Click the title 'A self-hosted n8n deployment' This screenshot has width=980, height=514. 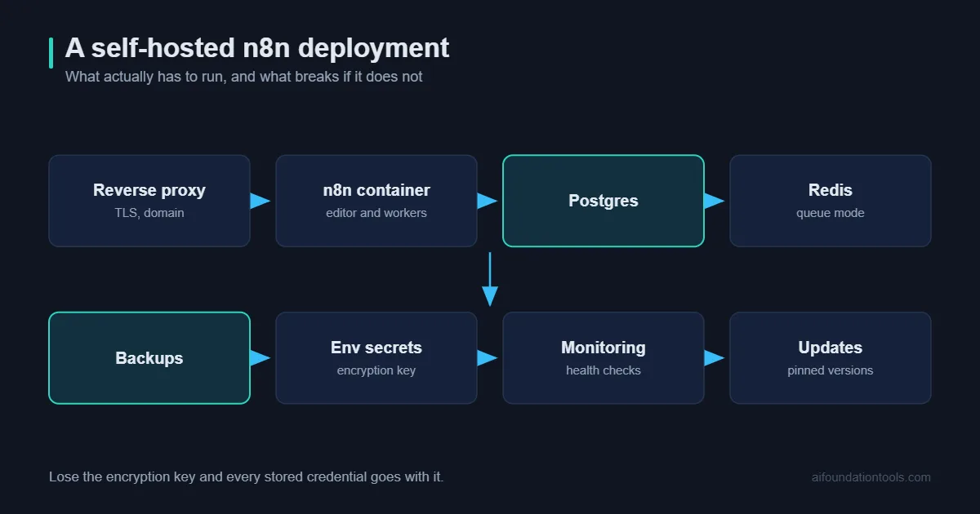click(257, 48)
